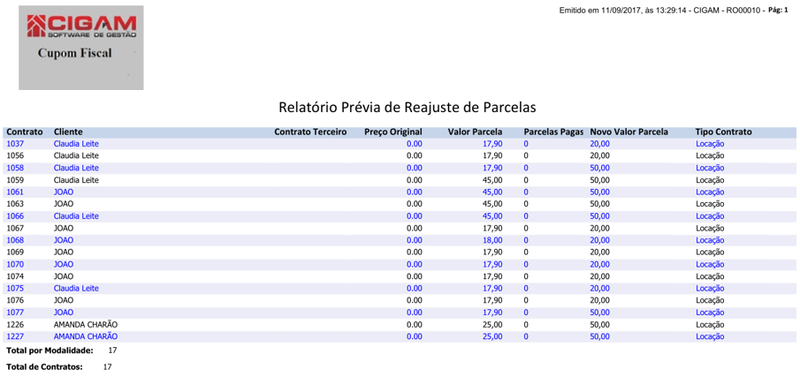Image resolution: width=800 pixels, height=377 pixels.
Task: Click Valor Parcela 45,00 in row 1059
Action: pyautogui.click(x=492, y=180)
